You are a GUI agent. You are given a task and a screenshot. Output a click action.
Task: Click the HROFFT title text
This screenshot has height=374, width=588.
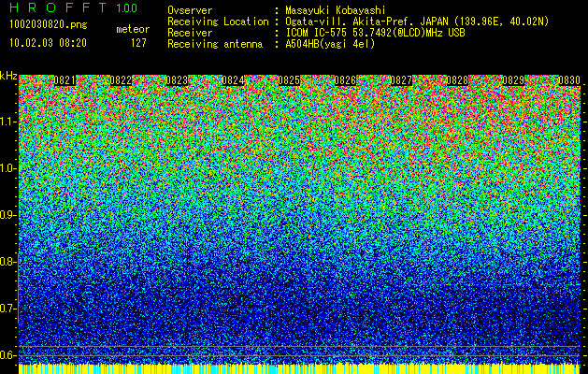point(58,7)
